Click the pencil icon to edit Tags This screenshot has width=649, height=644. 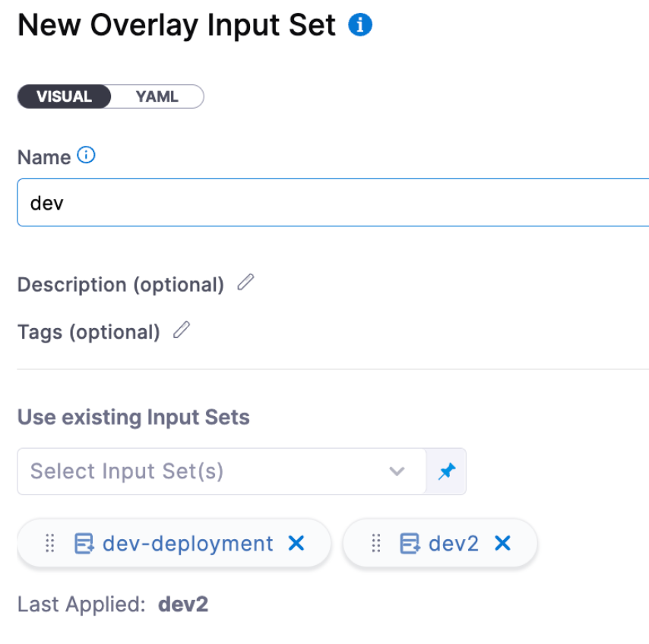[x=182, y=330]
